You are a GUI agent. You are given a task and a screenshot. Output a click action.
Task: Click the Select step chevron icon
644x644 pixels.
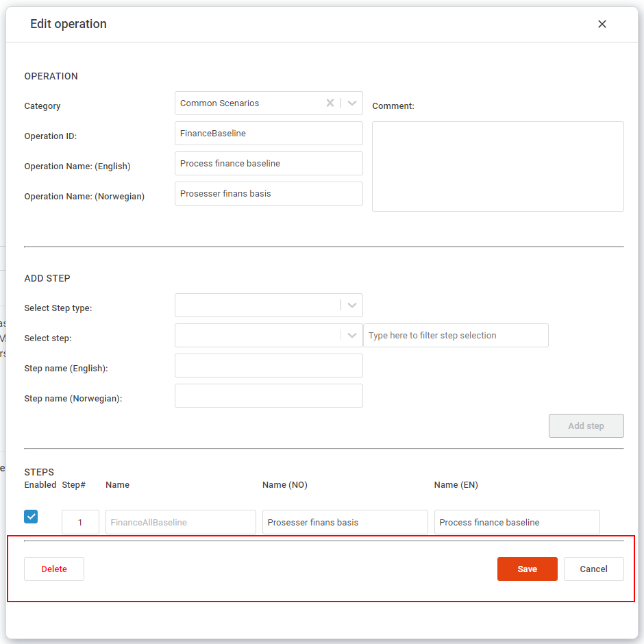[351, 335]
